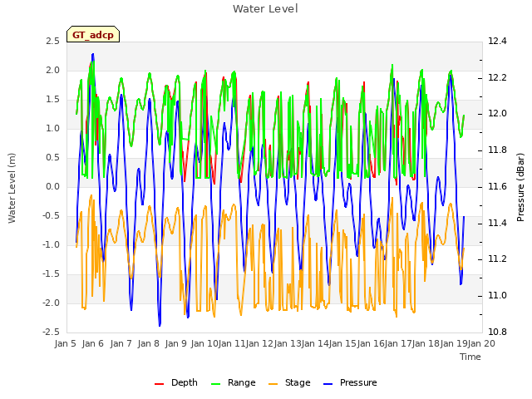Click the GT_adcp annotation label

pyautogui.click(x=93, y=35)
